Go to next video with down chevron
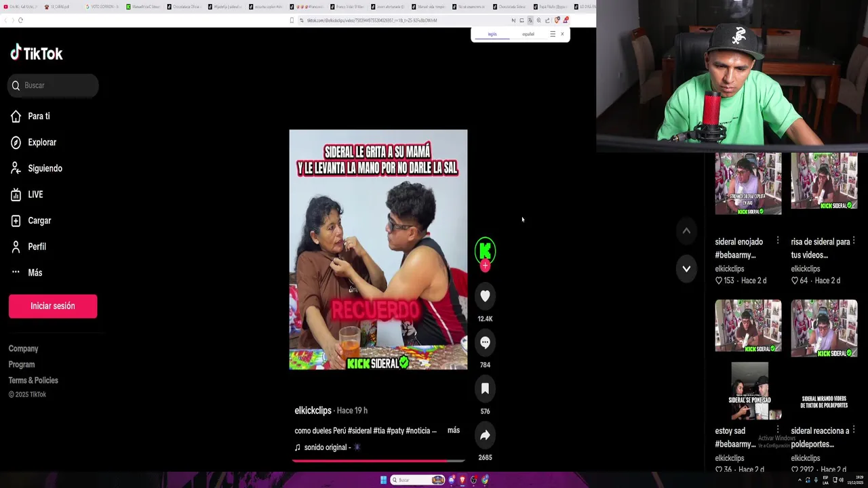This screenshot has width=868, height=488. [x=686, y=269]
